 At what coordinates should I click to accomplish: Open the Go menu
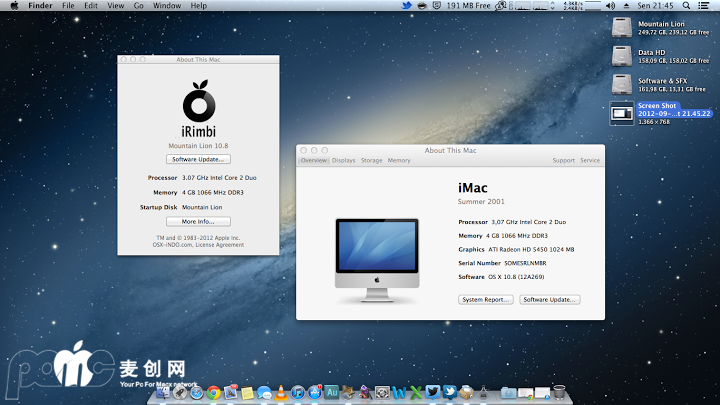point(138,6)
